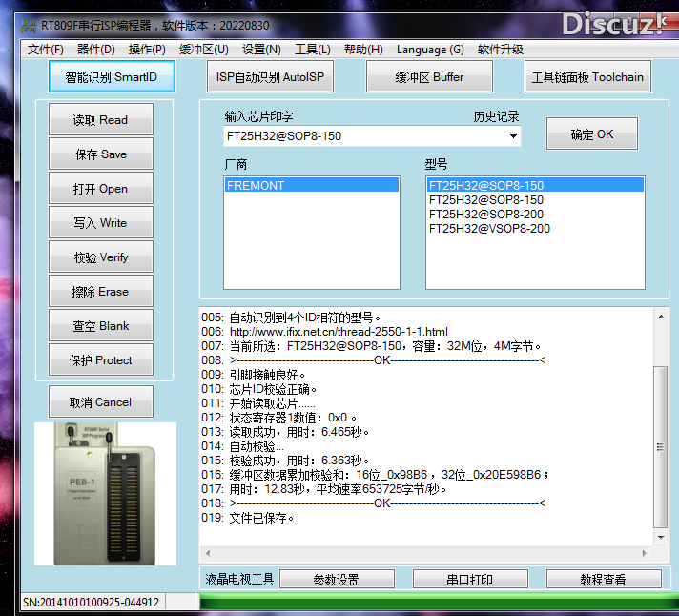
Task: Open the 帮助(H) menu
Action: point(363,50)
